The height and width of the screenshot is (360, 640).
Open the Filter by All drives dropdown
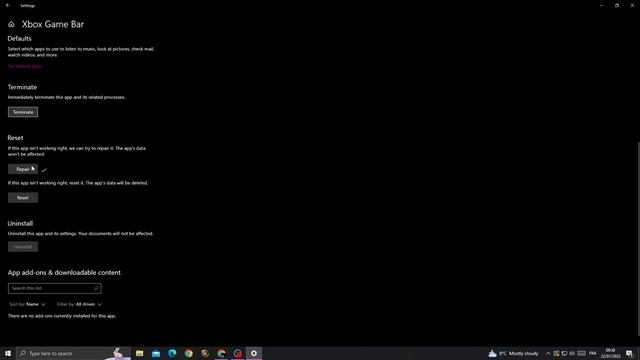(79, 304)
